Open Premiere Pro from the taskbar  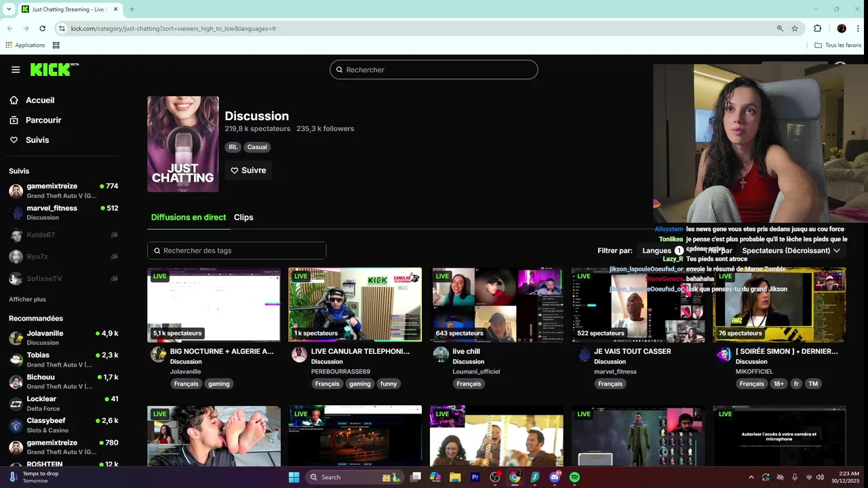(475, 477)
